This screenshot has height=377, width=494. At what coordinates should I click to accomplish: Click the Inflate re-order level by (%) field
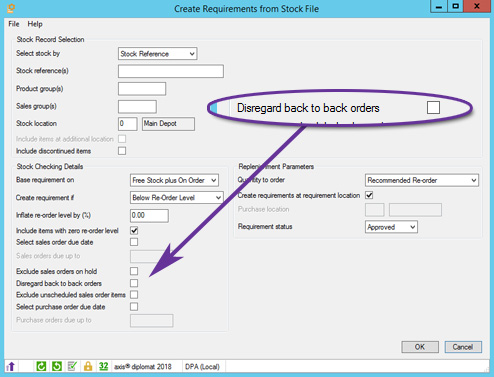click(149, 215)
